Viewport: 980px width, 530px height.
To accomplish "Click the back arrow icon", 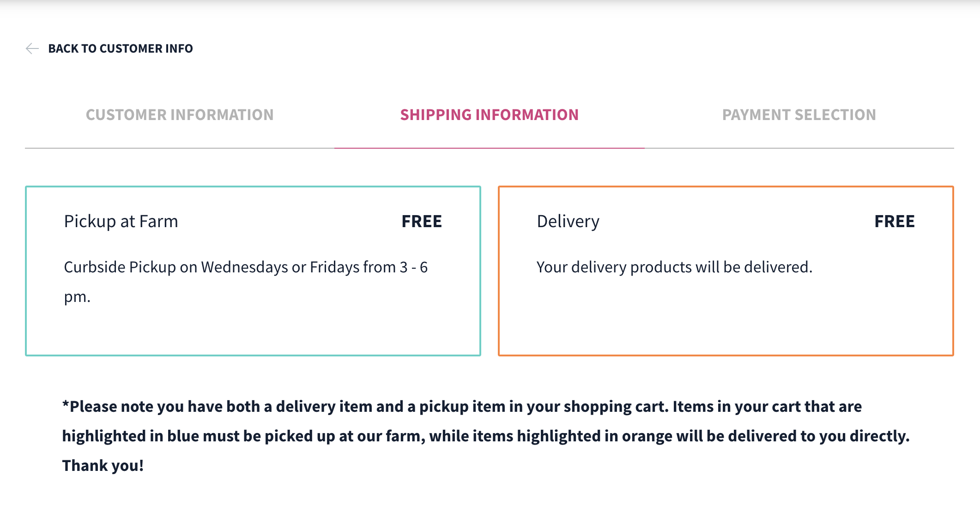I will 32,48.
